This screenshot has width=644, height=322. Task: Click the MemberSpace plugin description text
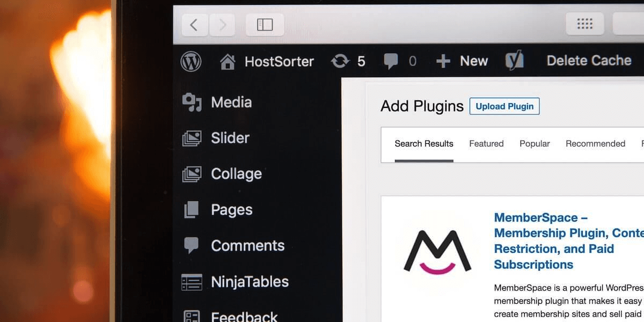pos(569,301)
